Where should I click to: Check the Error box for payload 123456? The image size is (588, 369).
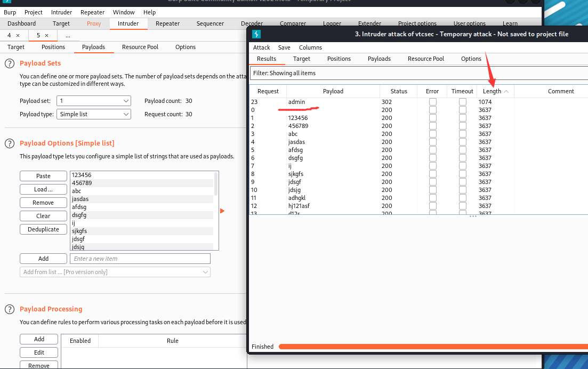coord(433,118)
